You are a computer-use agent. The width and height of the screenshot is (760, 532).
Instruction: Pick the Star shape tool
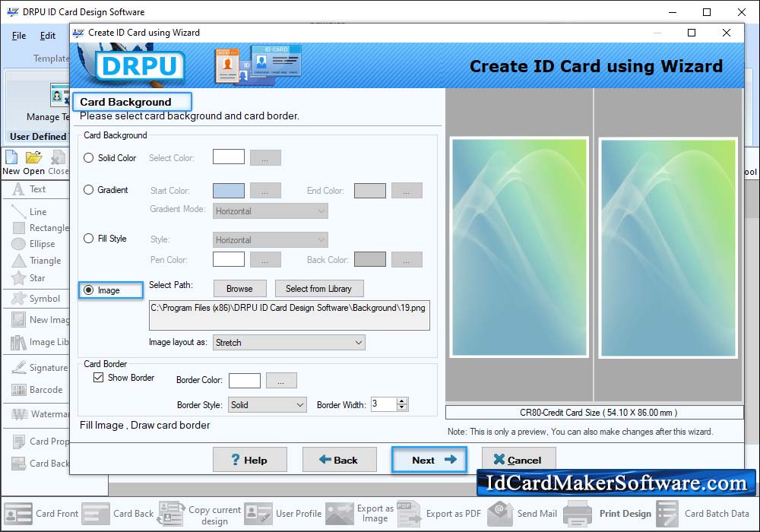(29, 278)
